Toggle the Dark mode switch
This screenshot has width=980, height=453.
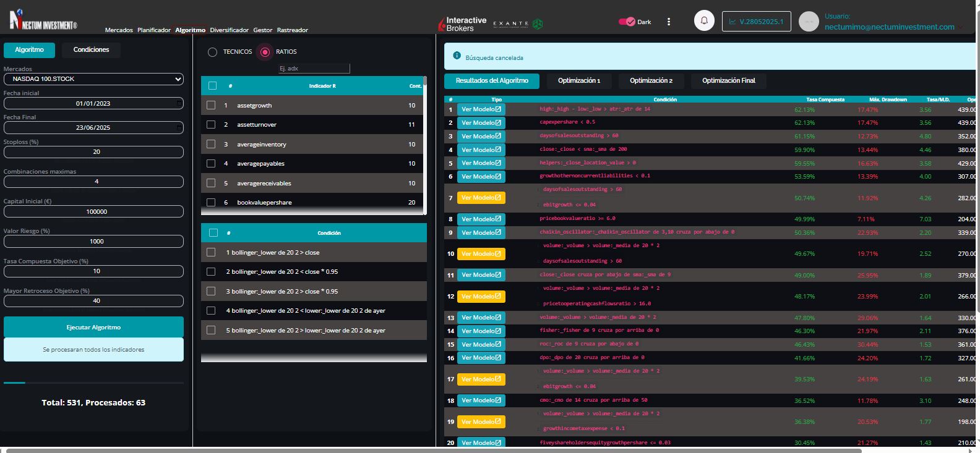(627, 22)
